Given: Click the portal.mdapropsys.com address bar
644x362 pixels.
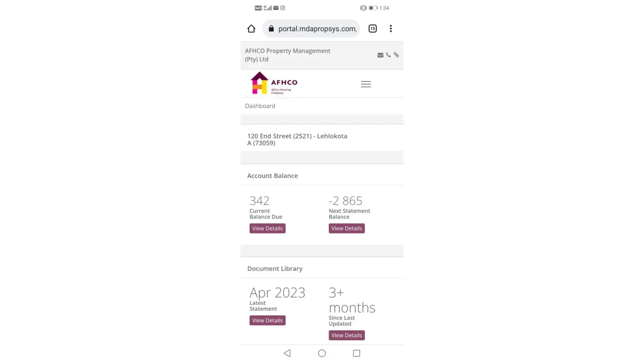Looking at the screenshot, I should point(317,29).
